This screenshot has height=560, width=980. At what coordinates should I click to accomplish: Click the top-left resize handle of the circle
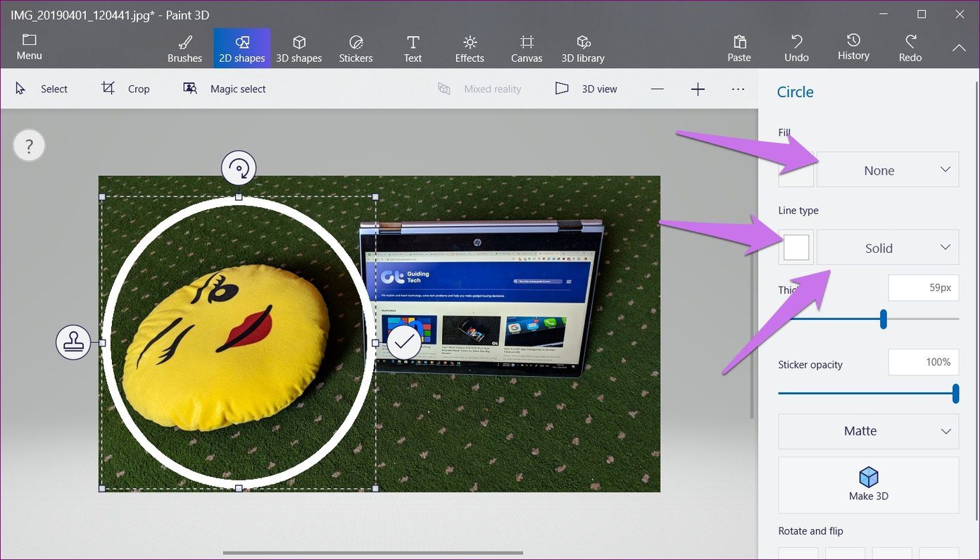(102, 197)
